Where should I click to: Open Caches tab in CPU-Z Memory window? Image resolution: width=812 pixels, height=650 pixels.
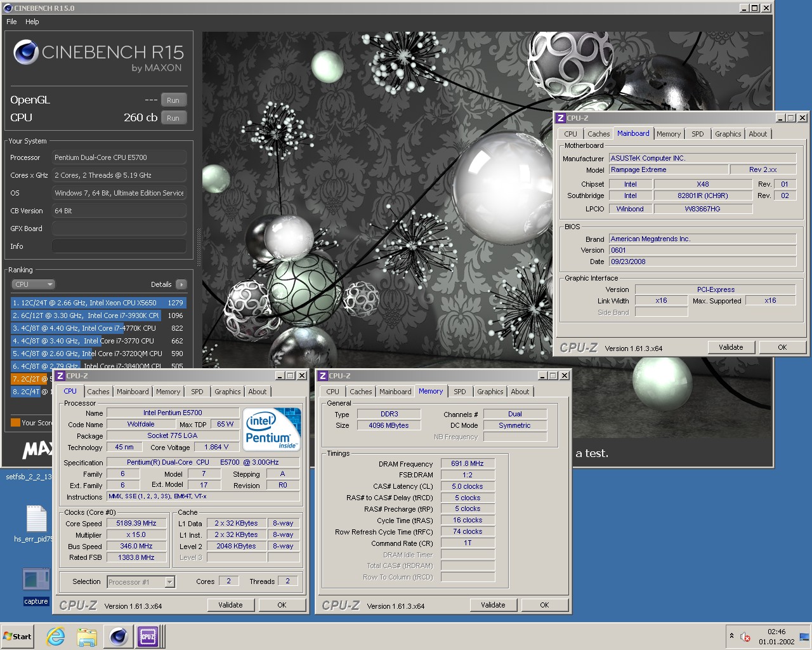[x=361, y=392]
